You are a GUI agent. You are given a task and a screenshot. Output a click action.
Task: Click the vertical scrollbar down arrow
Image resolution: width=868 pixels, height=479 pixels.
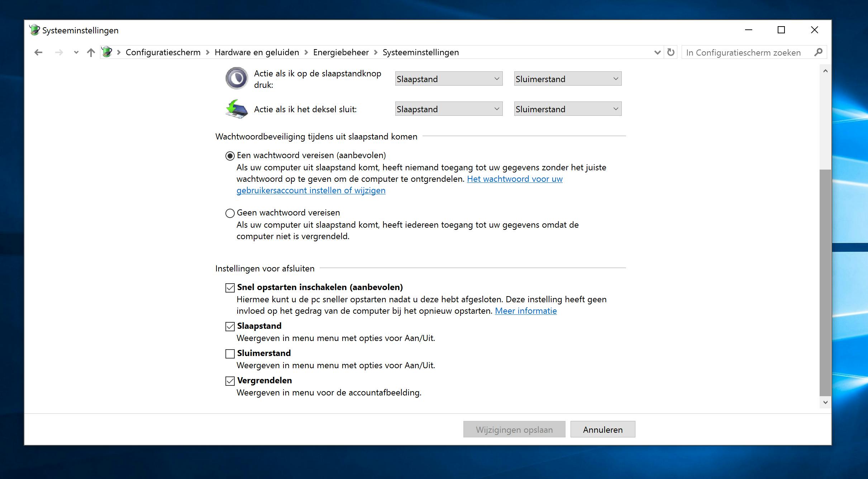[825, 402]
